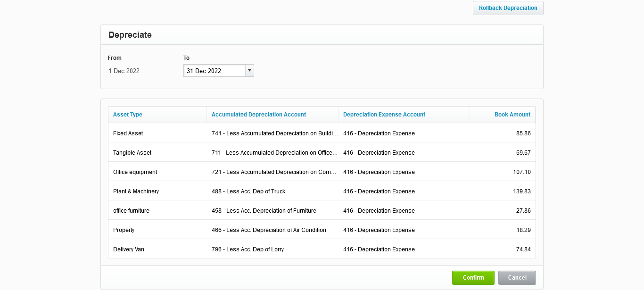The height and width of the screenshot is (290, 644).
Task: Select the Plant & Machinery row label
Action: pos(136,191)
